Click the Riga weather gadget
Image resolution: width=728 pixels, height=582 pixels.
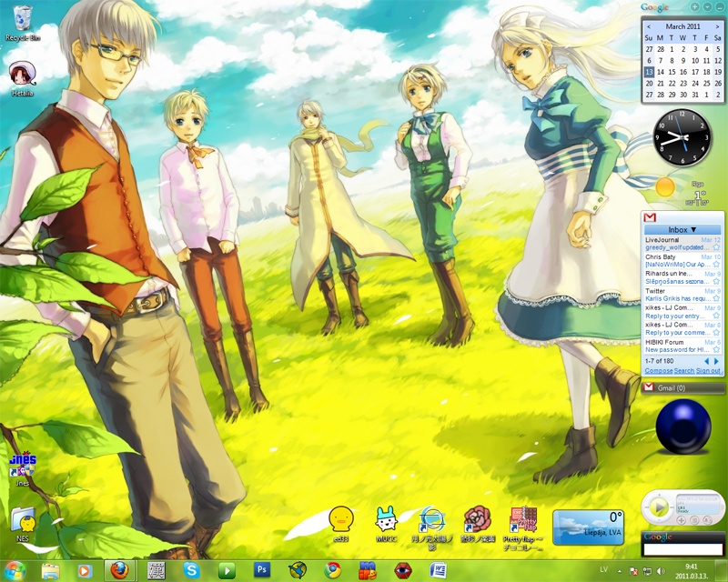(682, 193)
